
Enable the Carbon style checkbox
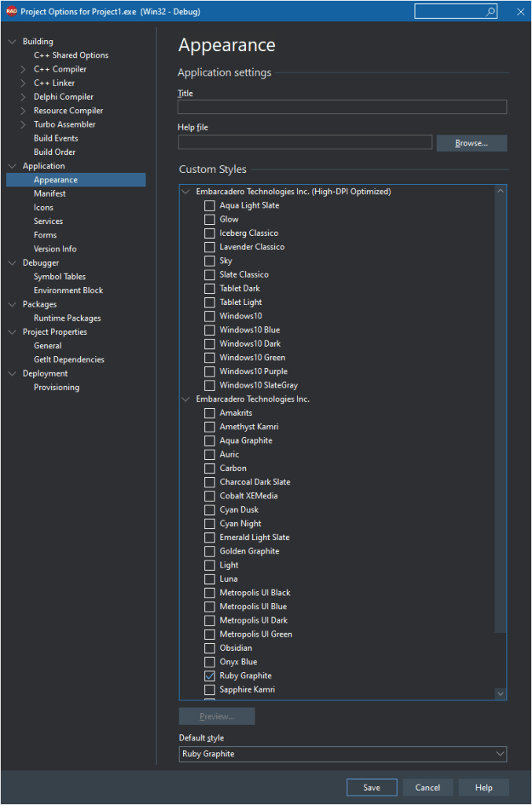tap(209, 469)
